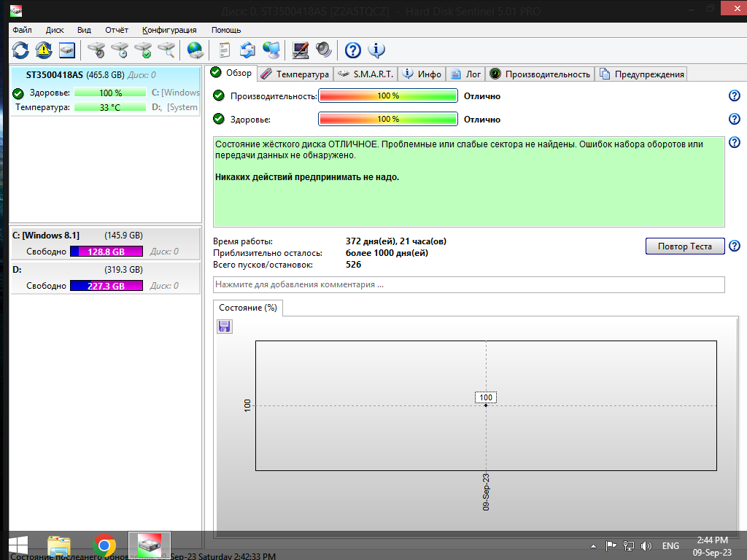
Task: Open the notepad report toolbar icon
Action: click(x=225, y=50)
